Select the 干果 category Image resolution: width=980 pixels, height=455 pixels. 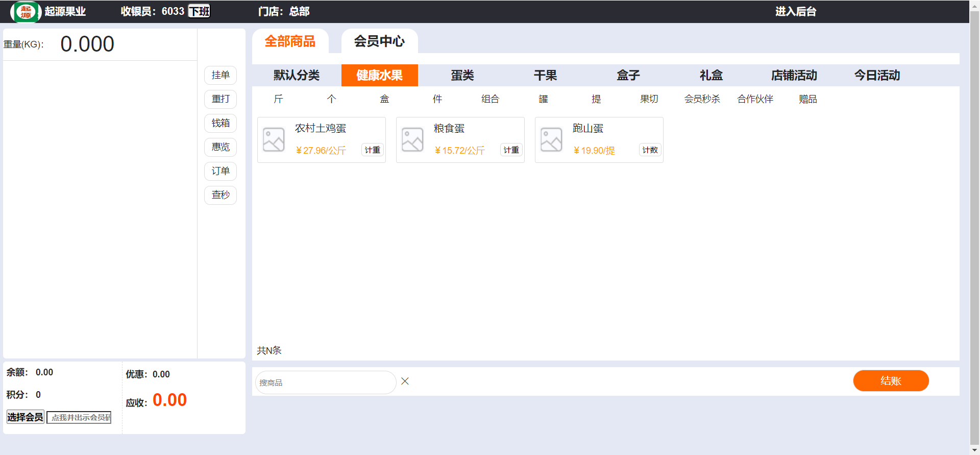click(545, 75)
